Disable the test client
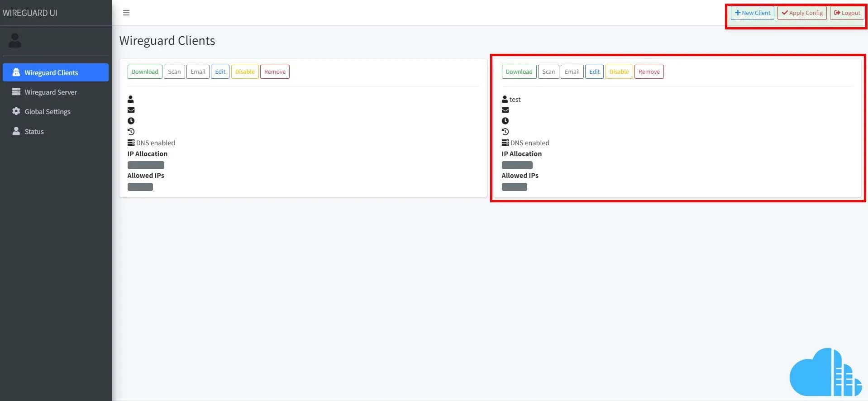 [x=619, y=72]
